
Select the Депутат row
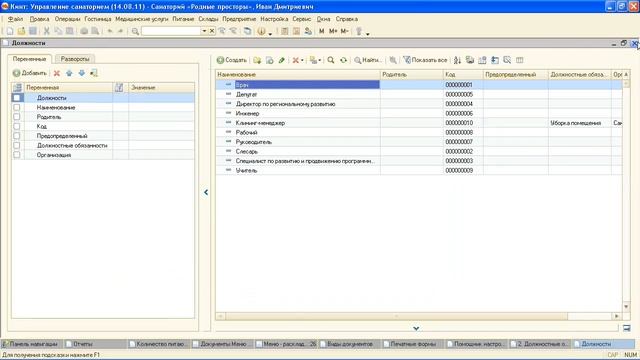click(x=419, y=94)
